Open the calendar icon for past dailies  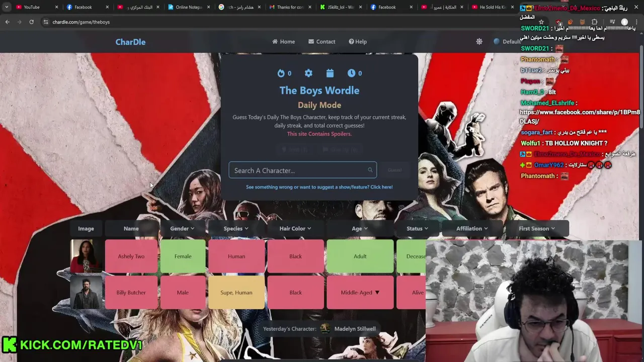point(330,73)
